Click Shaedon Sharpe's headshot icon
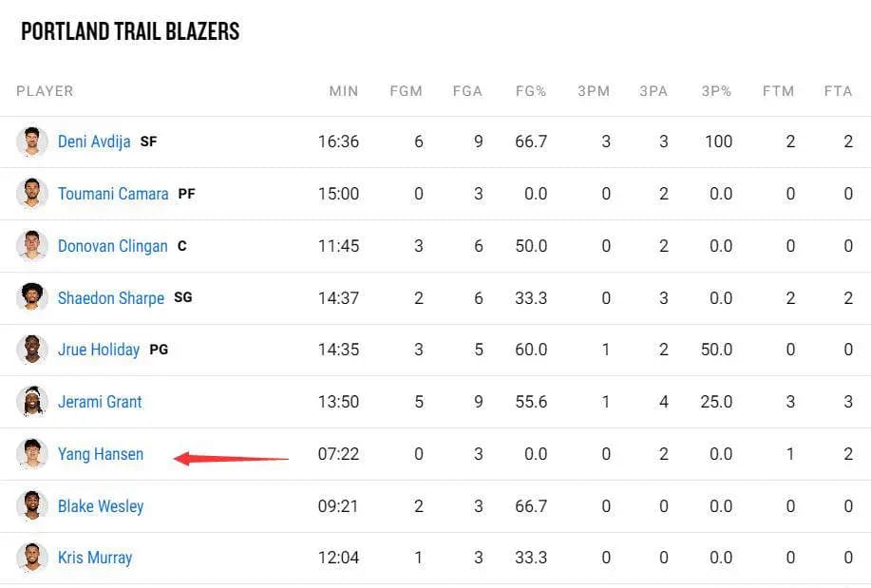The image size is (871, 588). (32, 297)
